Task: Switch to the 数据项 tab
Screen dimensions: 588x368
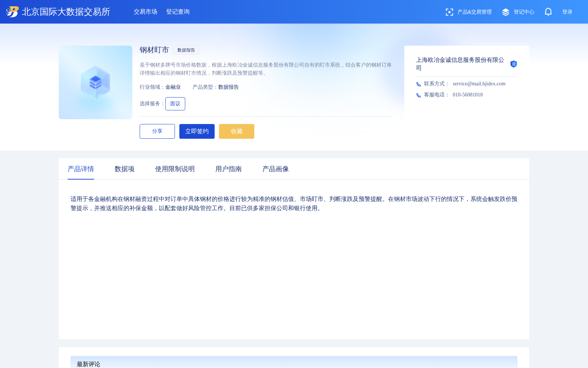Action: click(x=125, y=169)
